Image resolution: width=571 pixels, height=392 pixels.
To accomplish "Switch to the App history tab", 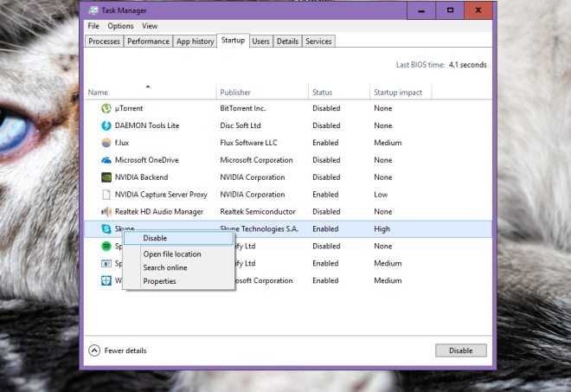I will [x=196, y=42].
